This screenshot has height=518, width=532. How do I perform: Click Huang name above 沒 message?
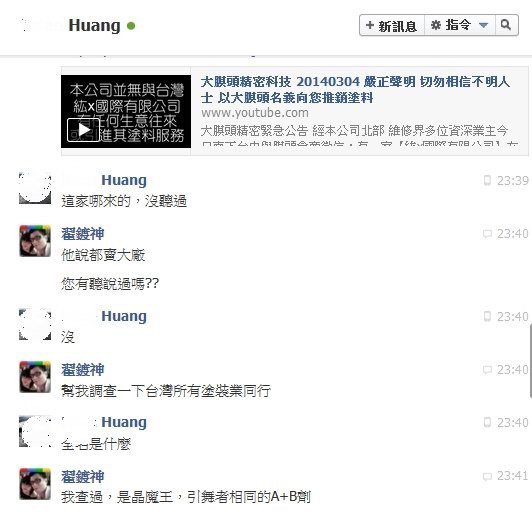point(124,316)
